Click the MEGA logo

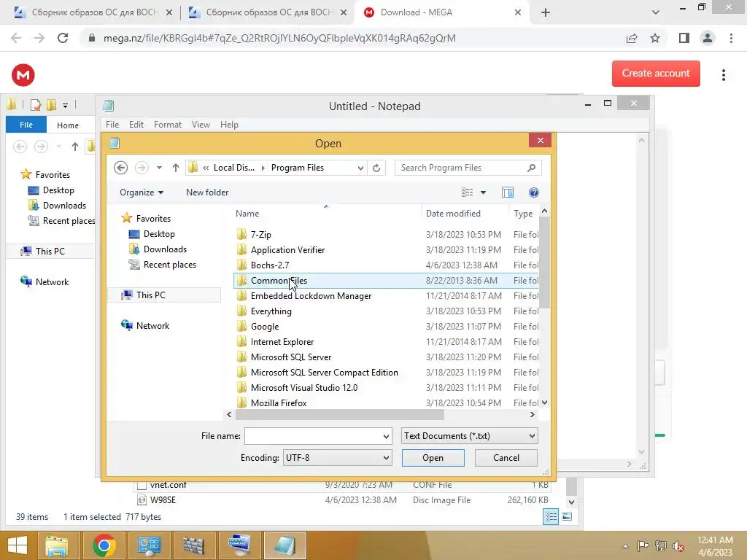pyautogui.click(x=23, y=75)
